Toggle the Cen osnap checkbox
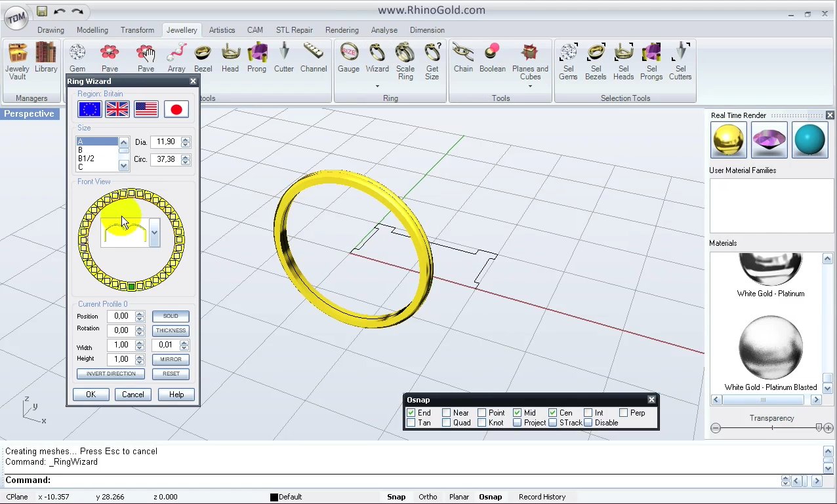The width and height of the screenshot is (837, 504). [x=553, y=413]
